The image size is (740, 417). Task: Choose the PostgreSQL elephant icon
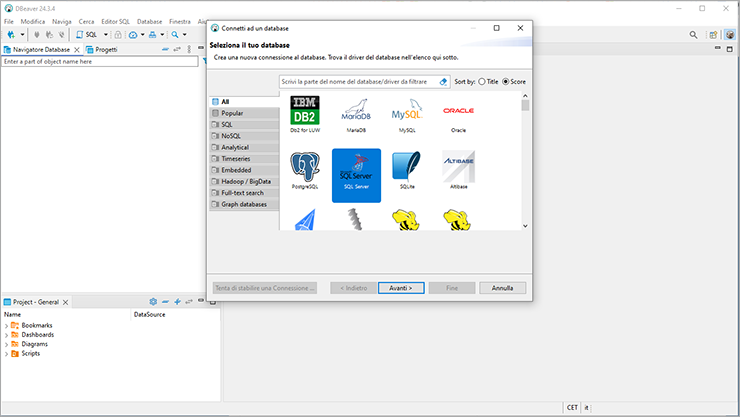click(305, 171)
